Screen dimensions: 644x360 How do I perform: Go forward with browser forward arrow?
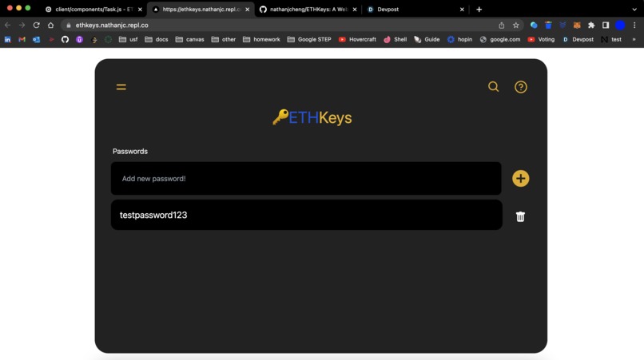pyautogui.click(x=22, y=25)
